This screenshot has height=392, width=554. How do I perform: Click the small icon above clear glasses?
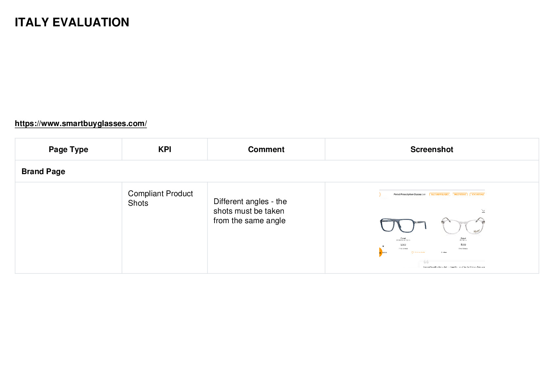click(483, 211)
